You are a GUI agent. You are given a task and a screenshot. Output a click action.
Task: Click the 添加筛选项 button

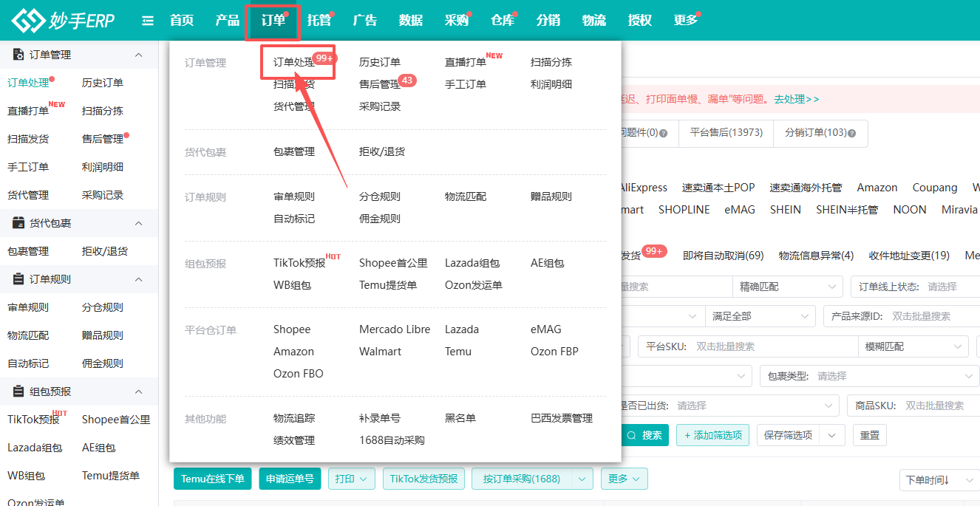tap(713, 435)
